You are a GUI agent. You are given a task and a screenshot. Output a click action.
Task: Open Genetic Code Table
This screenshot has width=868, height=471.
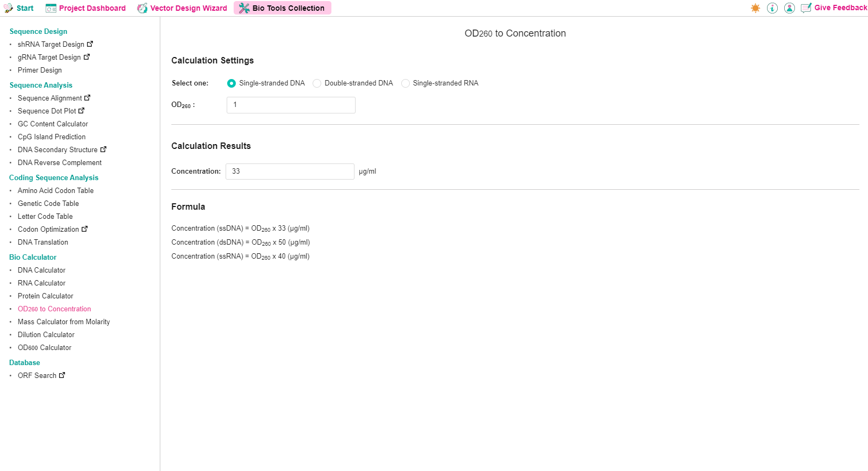click(x=48, y=203)
